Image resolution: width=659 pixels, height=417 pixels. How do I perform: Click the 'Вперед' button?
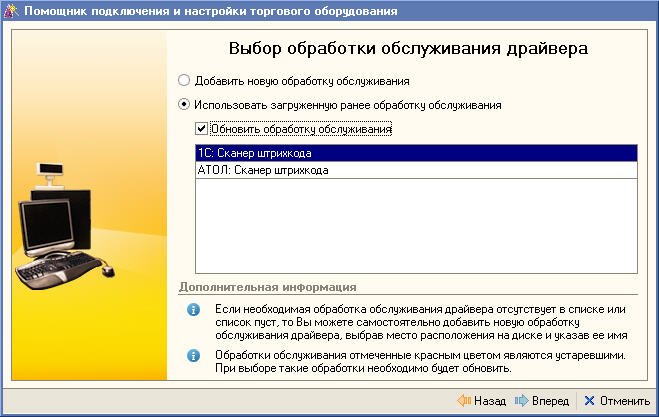[542, 401]
